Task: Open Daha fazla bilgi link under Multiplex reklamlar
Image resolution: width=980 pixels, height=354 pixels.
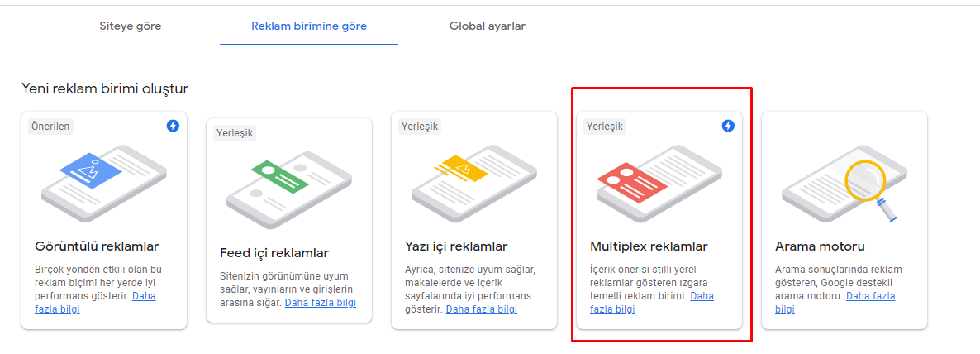Action: (x=652, y=302)
